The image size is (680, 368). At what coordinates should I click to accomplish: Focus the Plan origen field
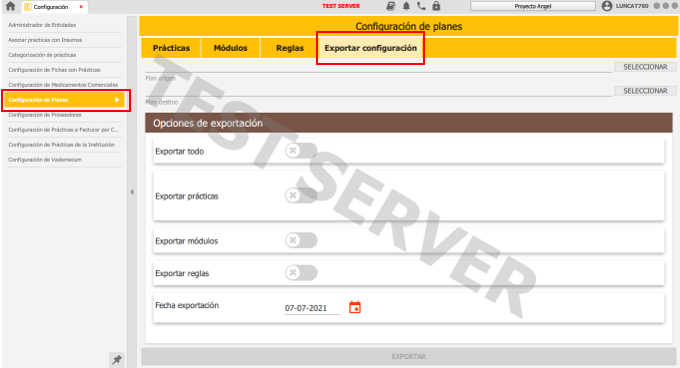(x=378, y=67)
